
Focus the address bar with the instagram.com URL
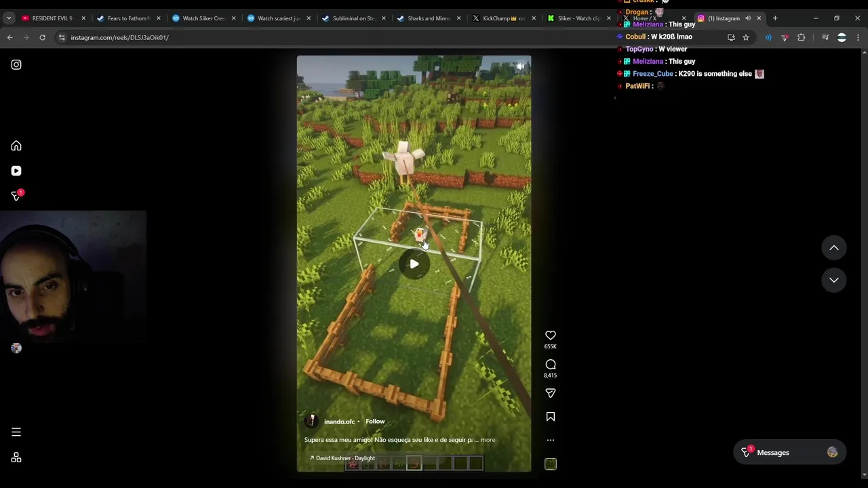(x=393, y=37)
